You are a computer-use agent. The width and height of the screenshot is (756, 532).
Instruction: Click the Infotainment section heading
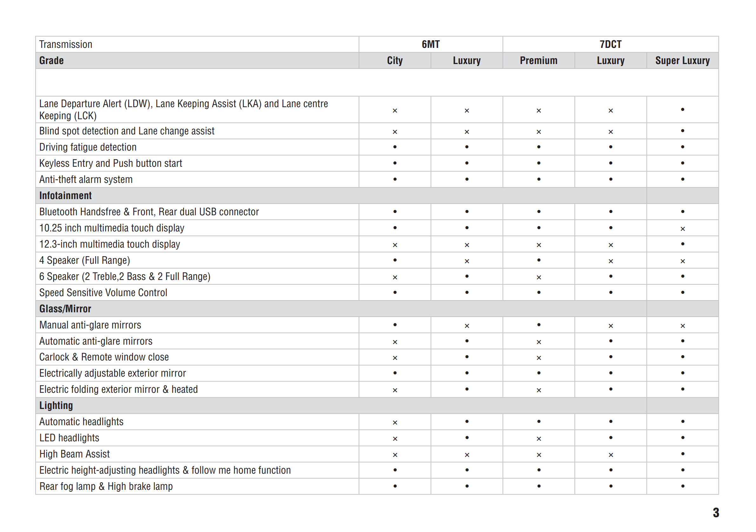pyautogui.click(x=65, y=196)
